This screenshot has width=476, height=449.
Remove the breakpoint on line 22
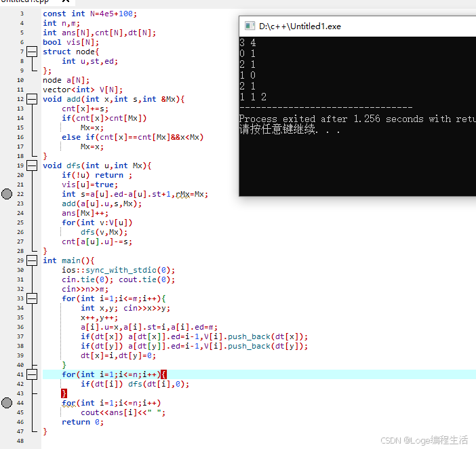coord(7,194)
